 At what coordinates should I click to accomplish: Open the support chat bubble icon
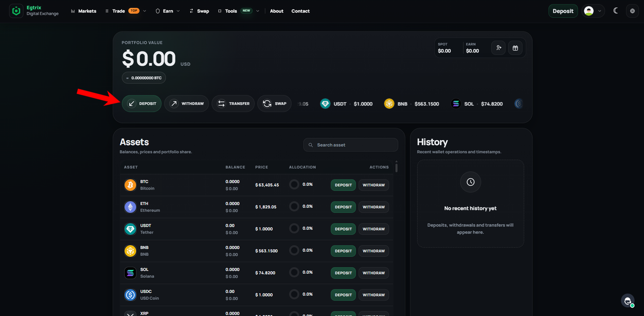tap(627, 300)
